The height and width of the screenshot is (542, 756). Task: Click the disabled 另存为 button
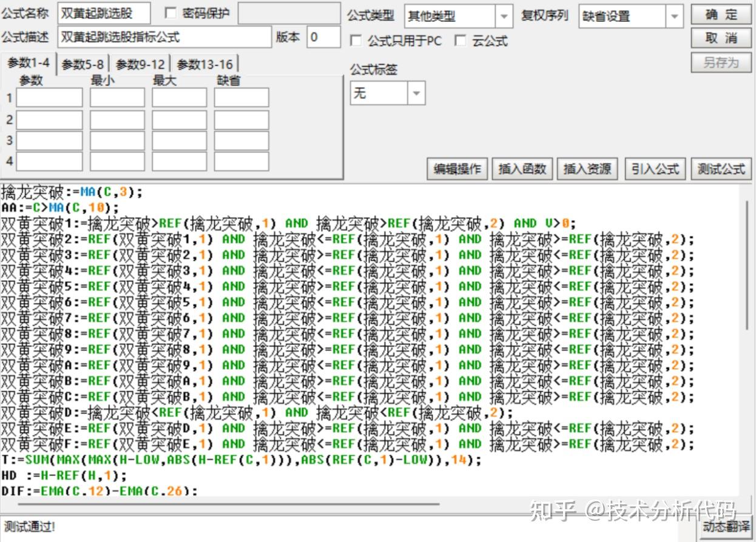[x=721, y=62]
